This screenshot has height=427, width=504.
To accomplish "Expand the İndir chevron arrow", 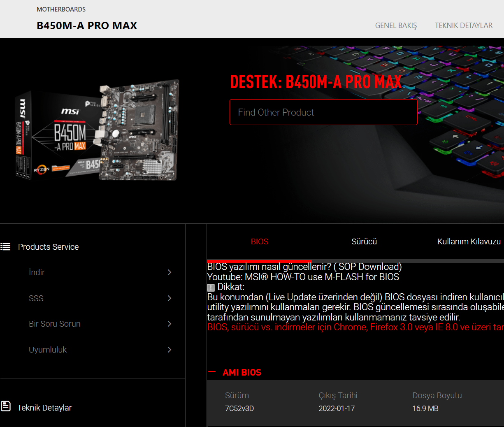I will tap(170, 272).
